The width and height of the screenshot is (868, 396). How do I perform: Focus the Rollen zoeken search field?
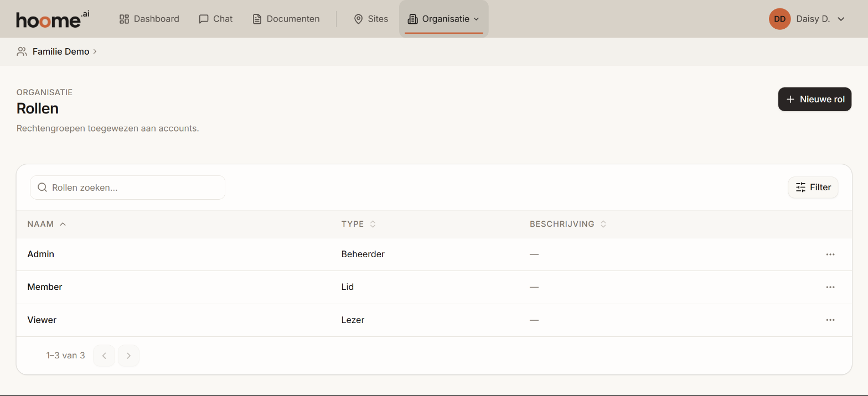tap(127, 187)
